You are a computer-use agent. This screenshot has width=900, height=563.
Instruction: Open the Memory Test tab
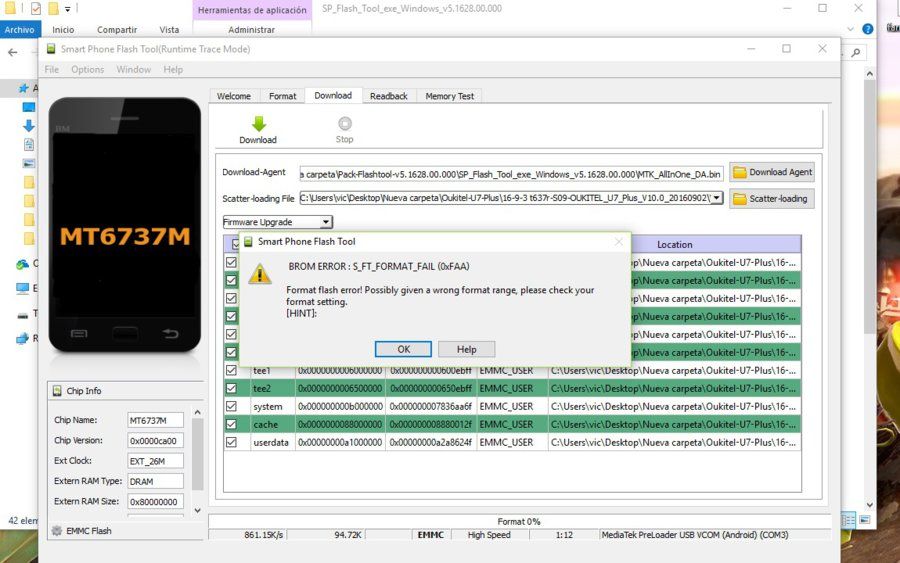pyautogui.click(x=449, y=96)
